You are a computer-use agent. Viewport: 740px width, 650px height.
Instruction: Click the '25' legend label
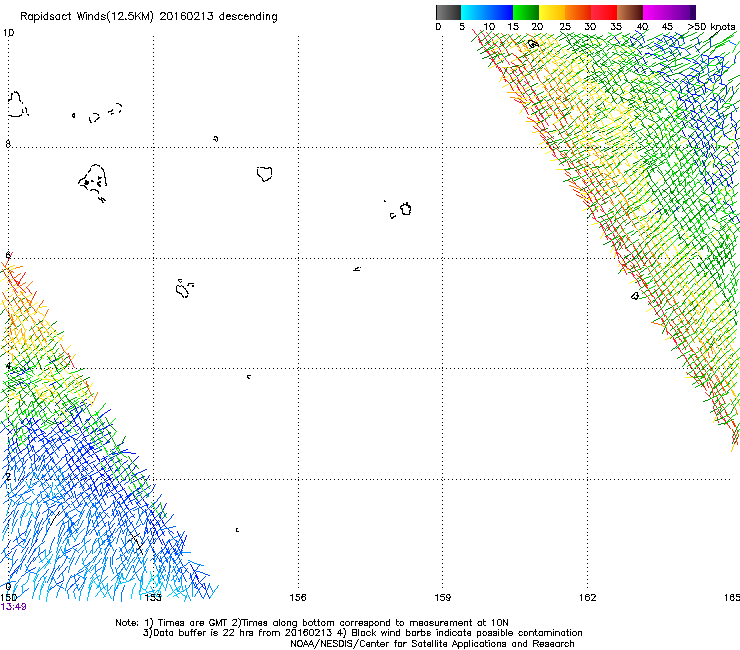point(565,27)
